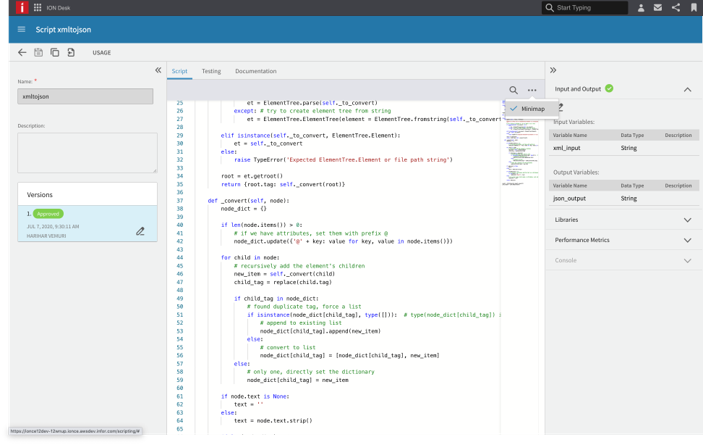Toggle the Minimap checked option
This screenshot has height=445, width=703.
coord(532,109)
